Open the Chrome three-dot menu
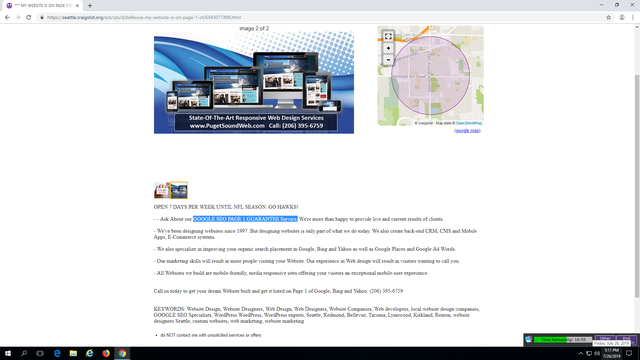 (633, 18)
